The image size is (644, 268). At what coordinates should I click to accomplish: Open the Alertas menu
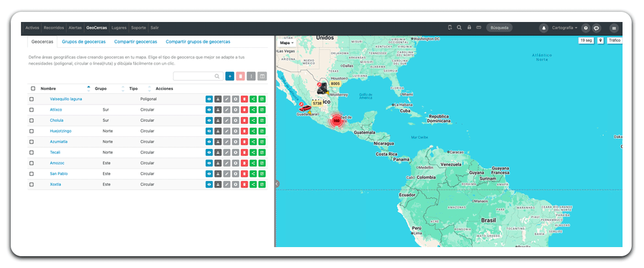coord(75,27)
